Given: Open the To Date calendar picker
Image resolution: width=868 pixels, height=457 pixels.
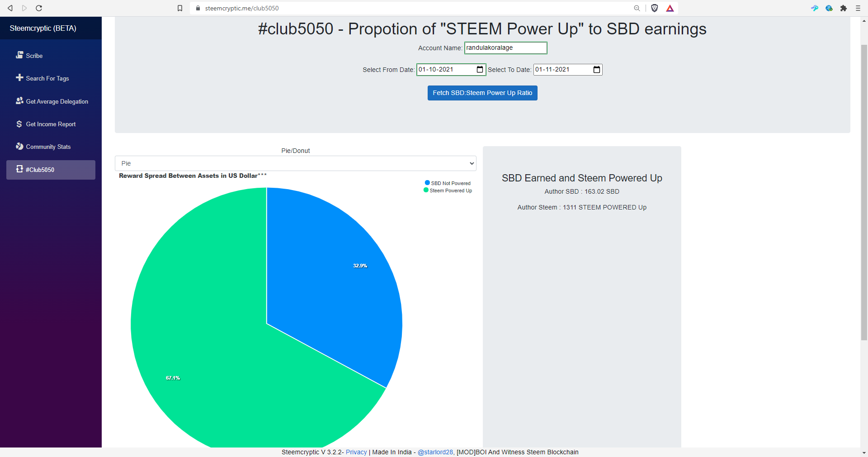Looking at the screenshot, I should click(597, 70).
